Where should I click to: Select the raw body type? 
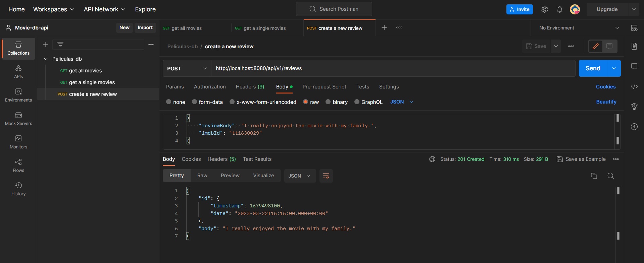[x=306, y=102]
